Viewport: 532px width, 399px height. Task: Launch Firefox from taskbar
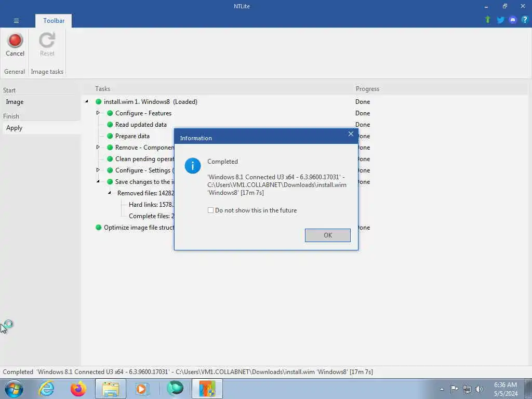[78, 389]
